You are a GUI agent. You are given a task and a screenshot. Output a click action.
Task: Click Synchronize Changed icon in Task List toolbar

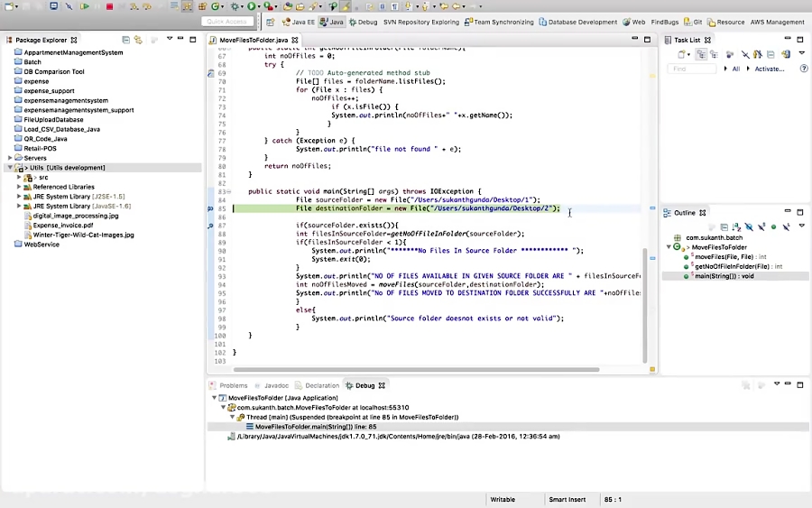click(x=786, y=54)
